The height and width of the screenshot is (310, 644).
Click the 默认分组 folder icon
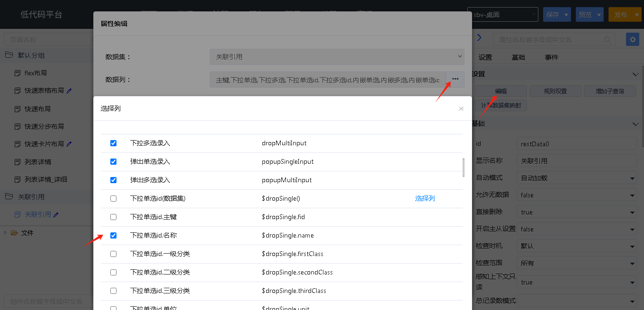pos(9,55)
